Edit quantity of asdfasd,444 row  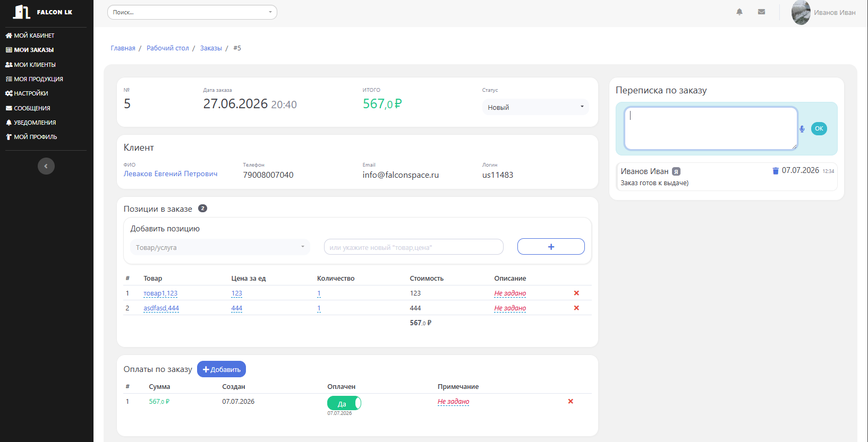tap(319, 308)
